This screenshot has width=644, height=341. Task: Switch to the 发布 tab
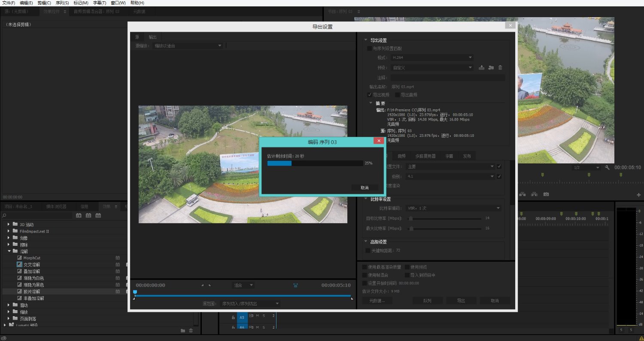[x=467, y=156]
